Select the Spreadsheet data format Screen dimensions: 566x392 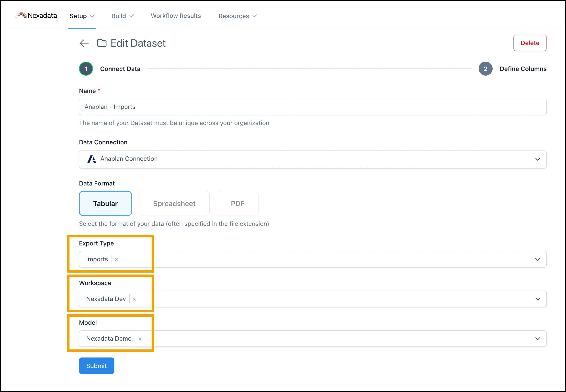[174, 203]
